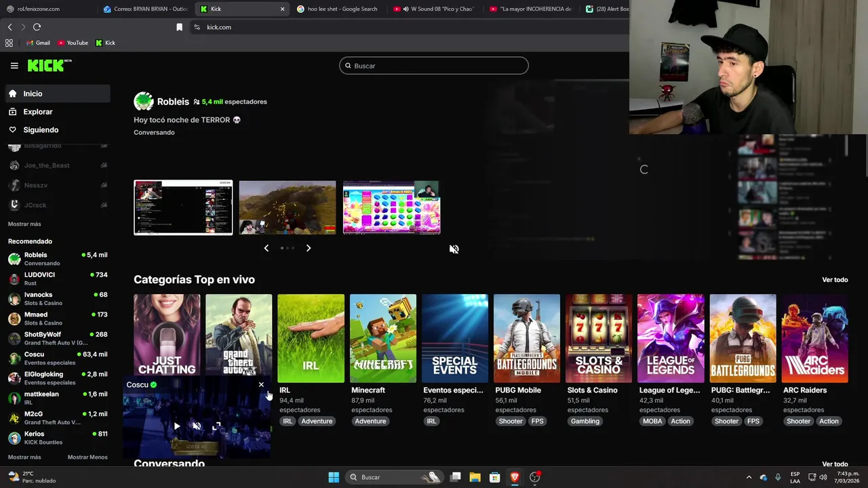This screenshot has height=488, width=868.
Task: Open the Special Events category cover
Action: [x=455, y=338]
